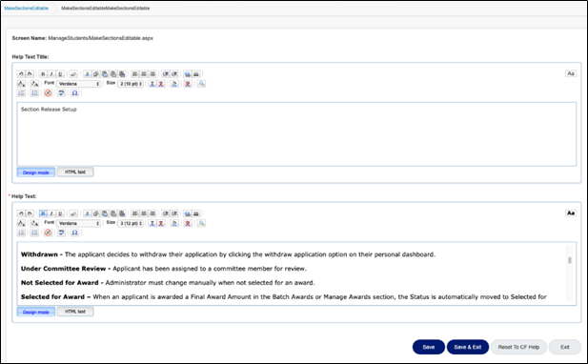
Task: Click magnifier search icon in Help Text toolbar
Action: (202, 223)
